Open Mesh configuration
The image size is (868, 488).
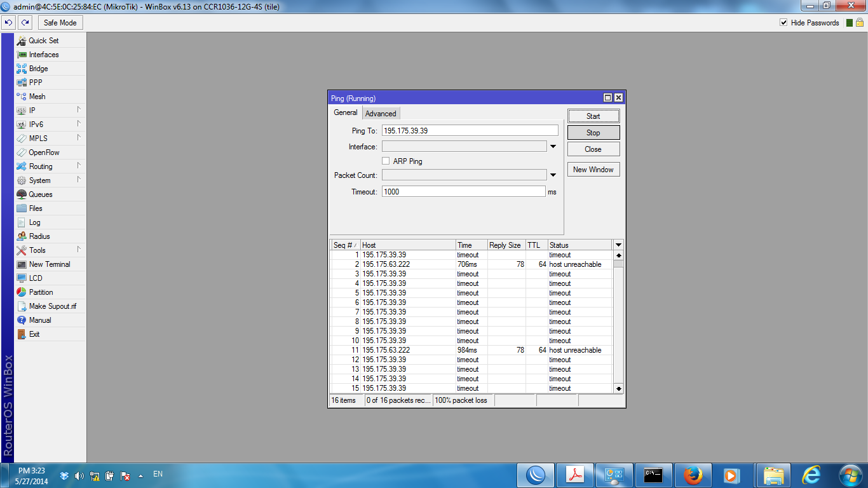coord(50,97)
